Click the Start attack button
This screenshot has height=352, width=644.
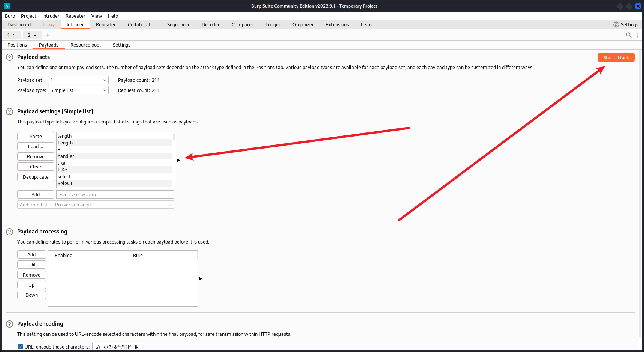point(616,57)
